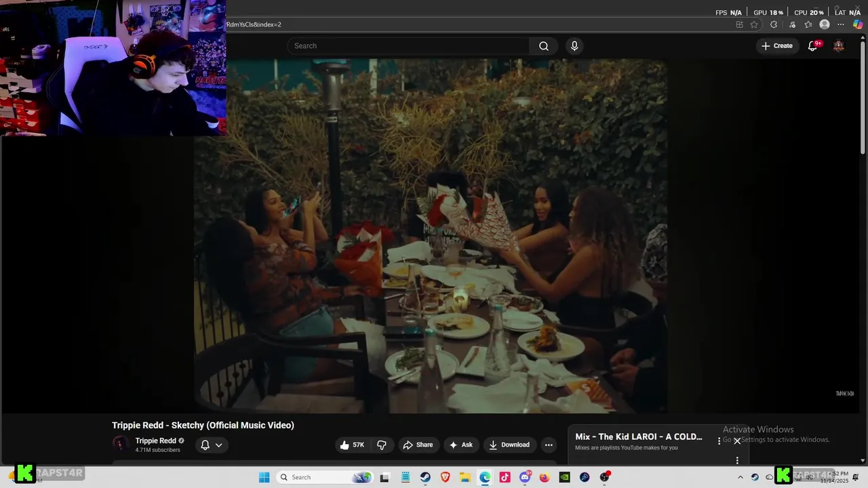Open YouTube notifications bell with 9+ badge
The width and height of the screenshot is (868, 488).
813,46
